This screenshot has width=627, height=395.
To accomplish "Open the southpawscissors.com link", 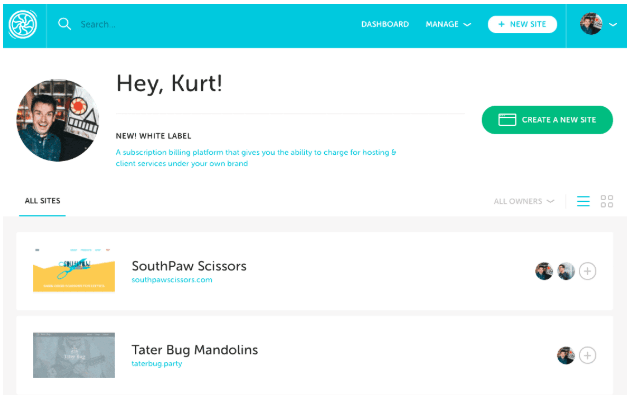I will (x=172, y=280).
